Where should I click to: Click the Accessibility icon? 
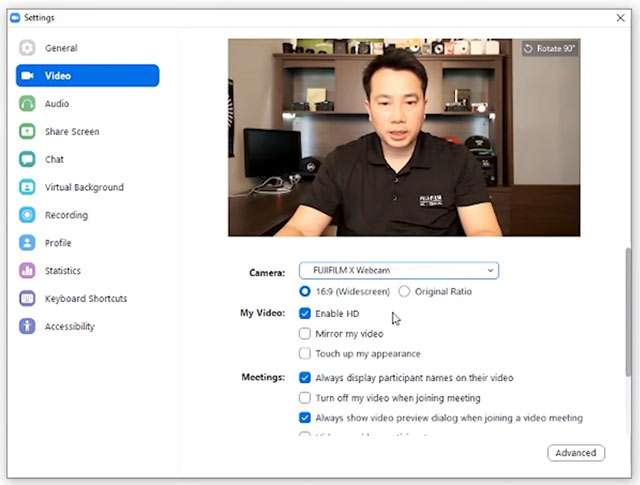[27, 327]
